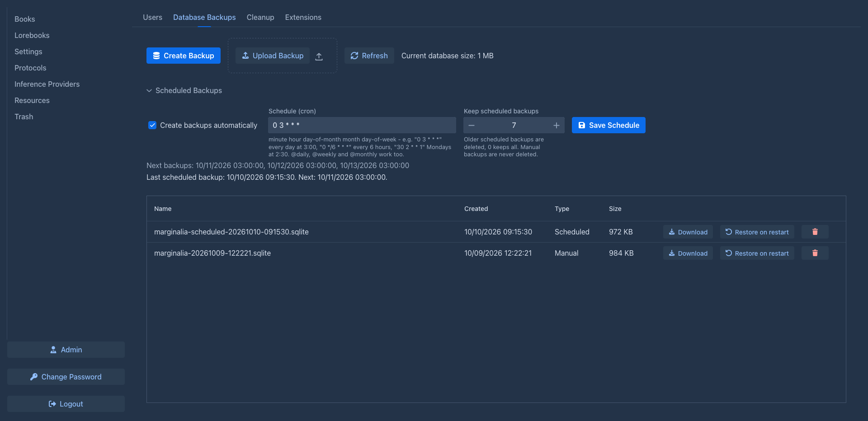868x421 pixels.
Task: Click the Name column header
Action: coord(163,209)
